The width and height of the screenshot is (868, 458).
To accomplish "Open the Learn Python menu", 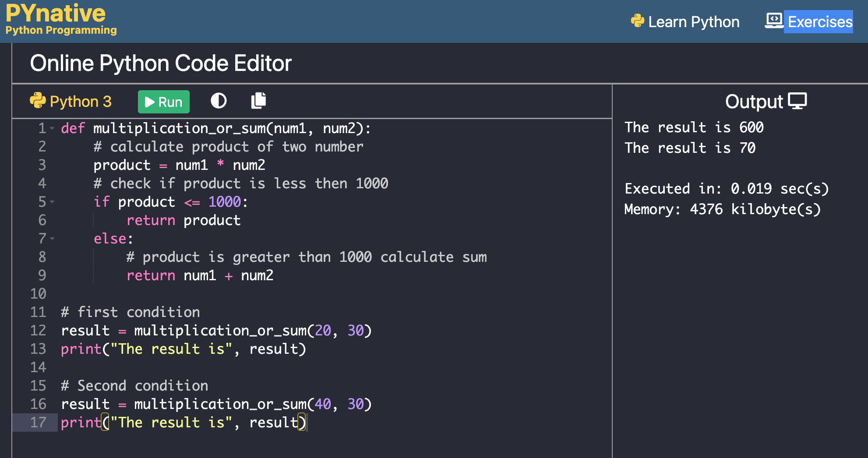I will (x=694, y=21).
